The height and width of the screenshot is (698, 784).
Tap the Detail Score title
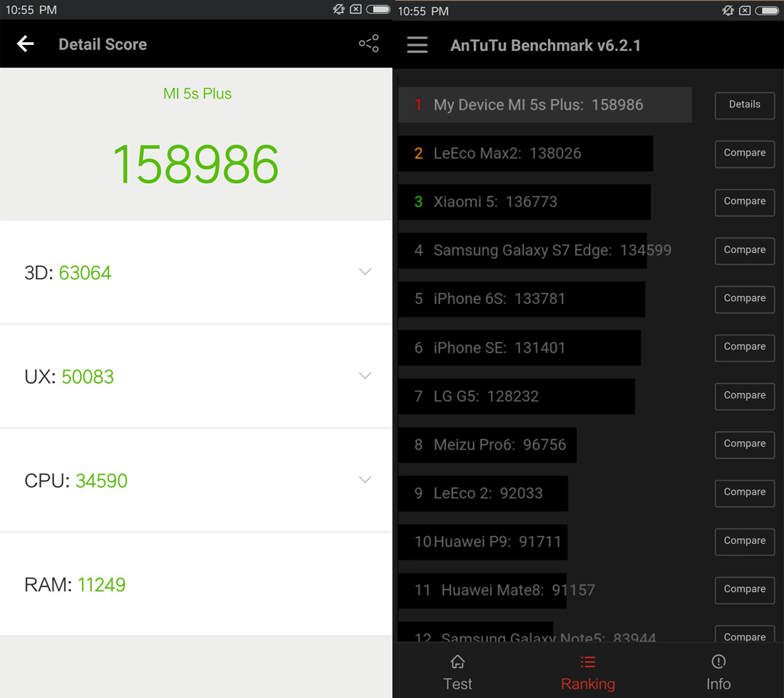(x=102, y=44)
